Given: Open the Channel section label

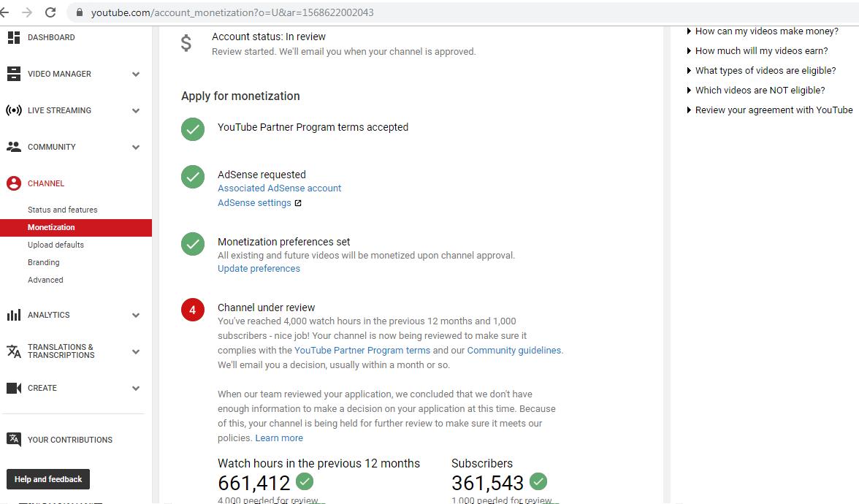Looking at the screenshot, I should pos(46,183).
